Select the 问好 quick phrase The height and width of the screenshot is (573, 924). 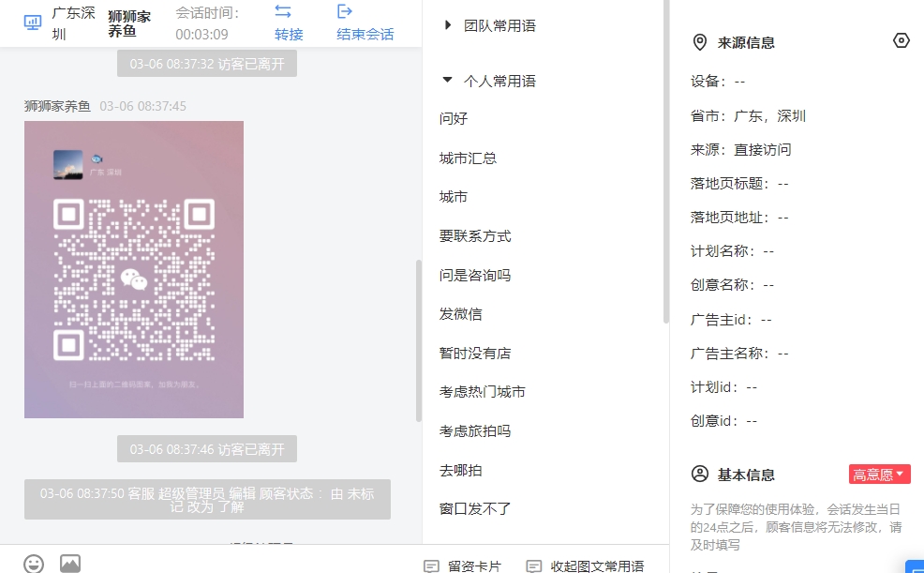[x=454, y=118]
